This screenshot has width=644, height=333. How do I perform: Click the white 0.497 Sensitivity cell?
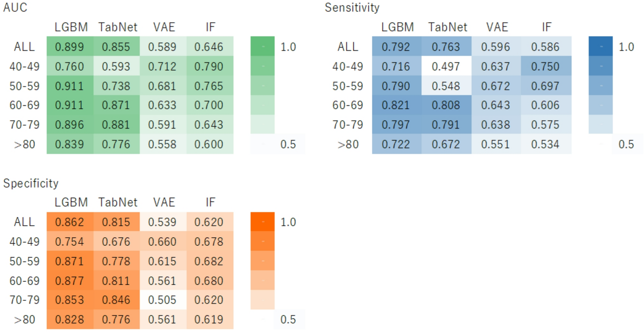[x=446, y=66]
